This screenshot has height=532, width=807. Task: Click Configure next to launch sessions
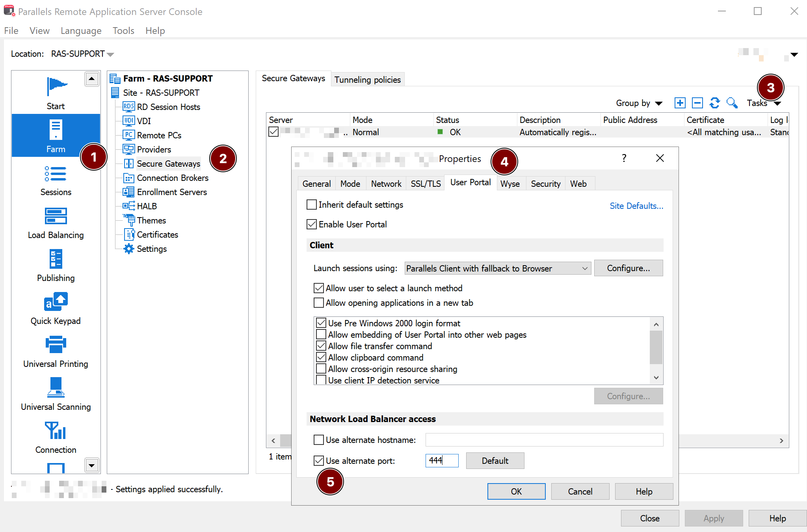[x=628, y=268]
